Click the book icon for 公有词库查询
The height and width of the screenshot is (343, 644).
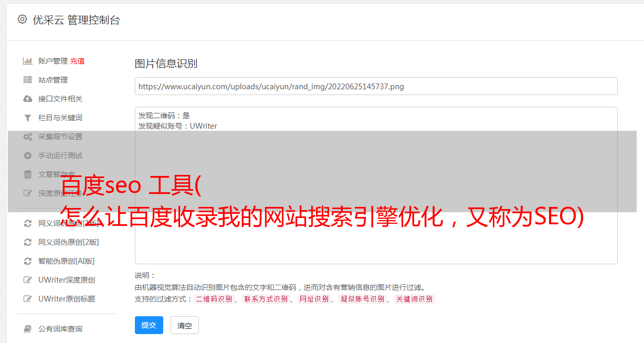point(28,329)
